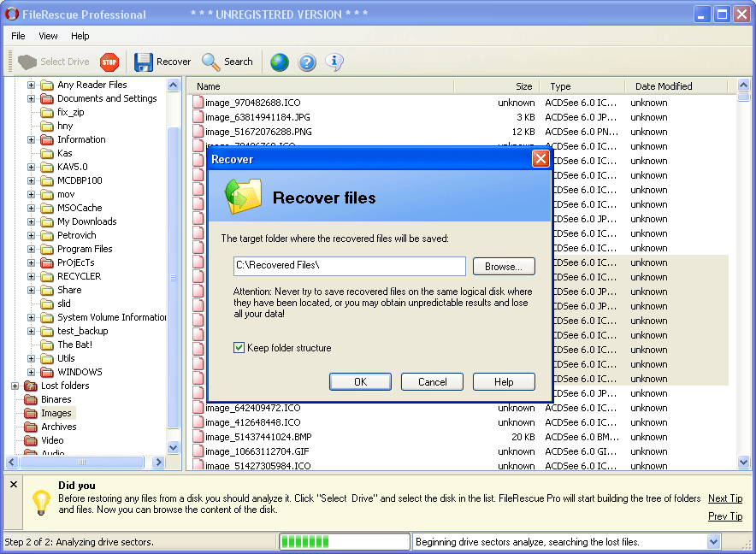
Task: Expand the Any Reader Files folder
Action: pos(31,85)
